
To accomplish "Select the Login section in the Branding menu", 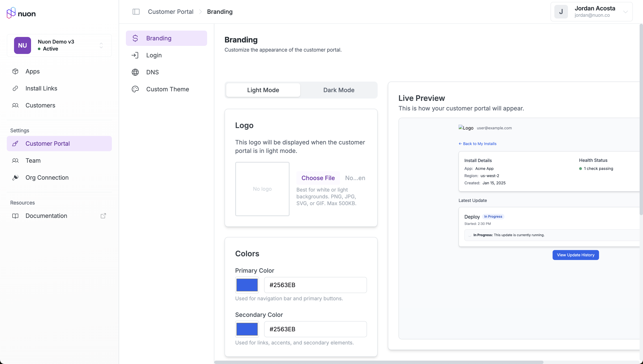I will click(154, 55).
